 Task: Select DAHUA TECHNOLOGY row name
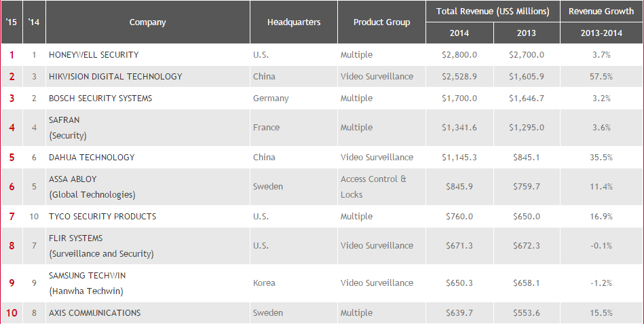92,158
